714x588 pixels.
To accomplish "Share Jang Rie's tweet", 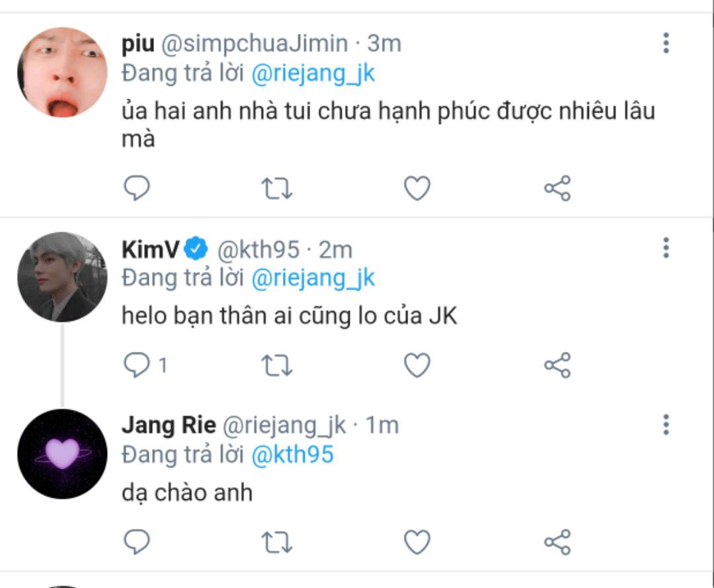I will [x=557, y=542].
